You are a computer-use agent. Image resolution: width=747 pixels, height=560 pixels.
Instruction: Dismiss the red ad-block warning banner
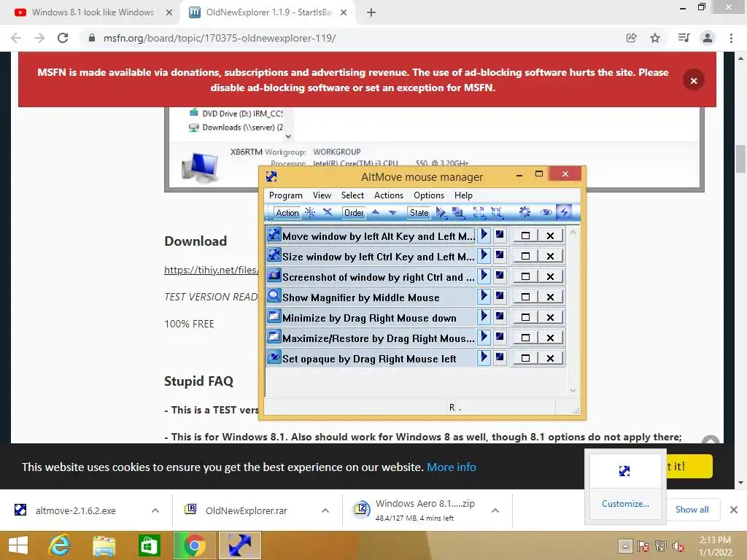point(694,80)
